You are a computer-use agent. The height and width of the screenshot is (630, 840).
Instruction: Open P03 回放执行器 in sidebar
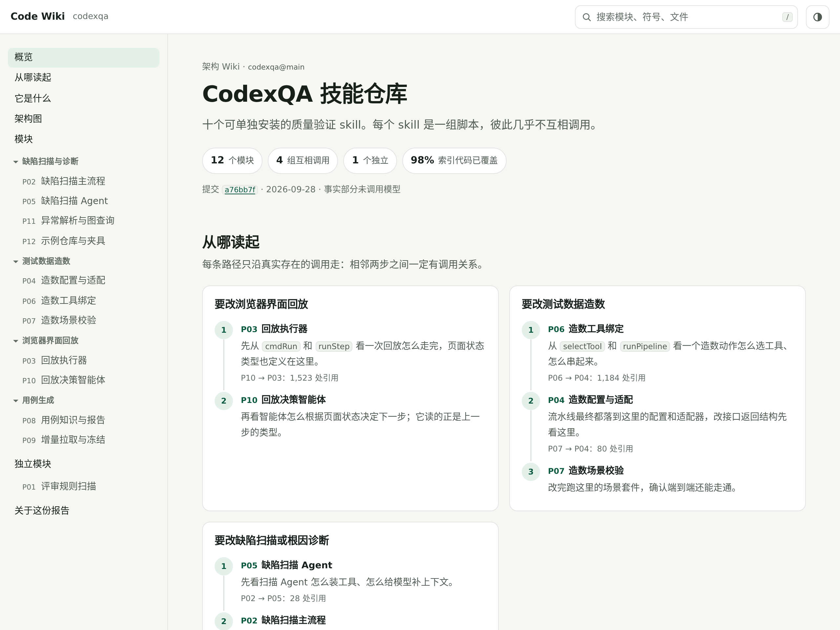coord(54,360)
